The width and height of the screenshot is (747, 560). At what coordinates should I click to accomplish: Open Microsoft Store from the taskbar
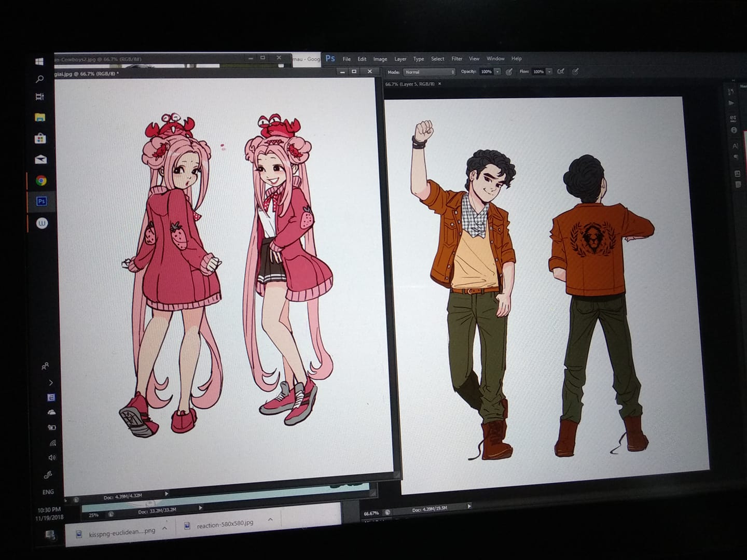(x=40, y=138)
